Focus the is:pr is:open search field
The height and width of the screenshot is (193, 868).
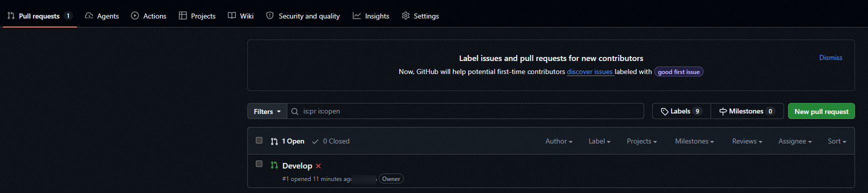[466, 111]
